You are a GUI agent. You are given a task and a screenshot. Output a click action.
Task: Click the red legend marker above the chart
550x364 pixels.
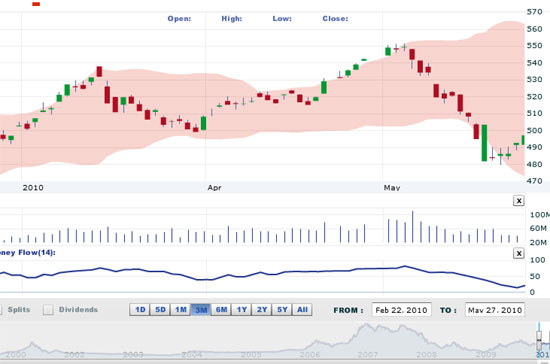click(36, 4)
